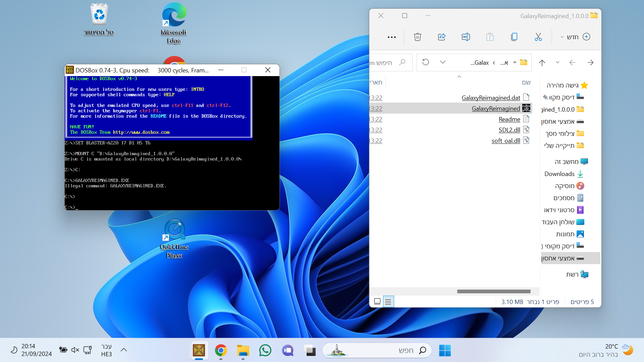The image size is (644, 362).
Task: Toggle the muted volume icon in tray
Action: (x=75, y=350)
